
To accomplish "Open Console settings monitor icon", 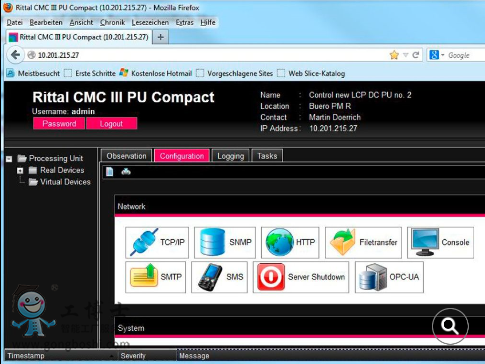I will point(440,243).
